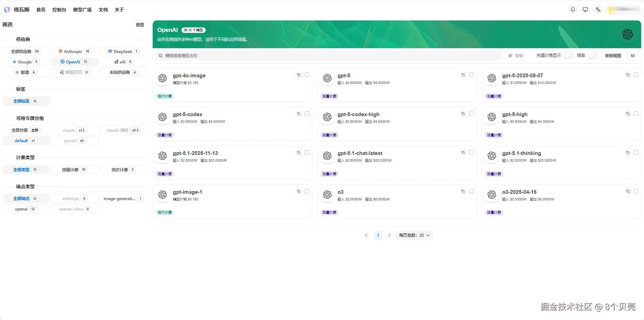This screenshot has width=644, height=320.
Task: Click the OpenAI logo on the gpt-4o-image card
Action: 163,78
